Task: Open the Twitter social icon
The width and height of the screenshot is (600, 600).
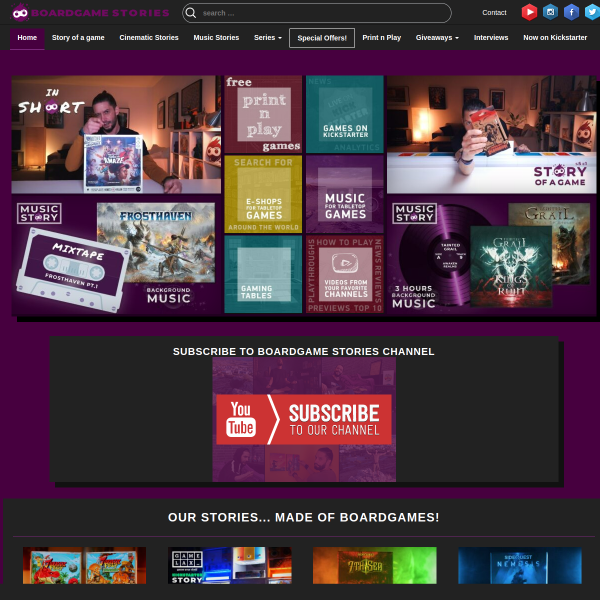Action: [592, 13]
